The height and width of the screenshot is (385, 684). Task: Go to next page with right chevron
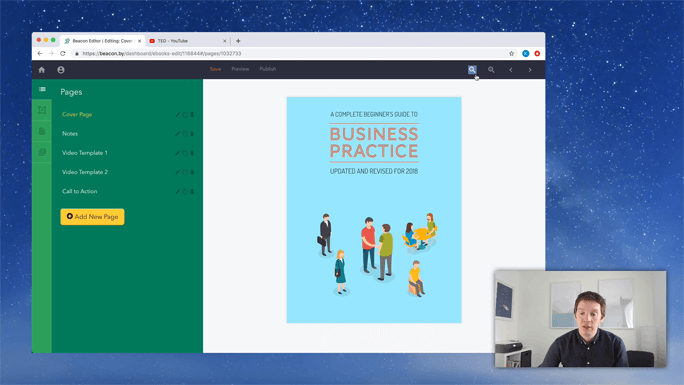(530, 70)
